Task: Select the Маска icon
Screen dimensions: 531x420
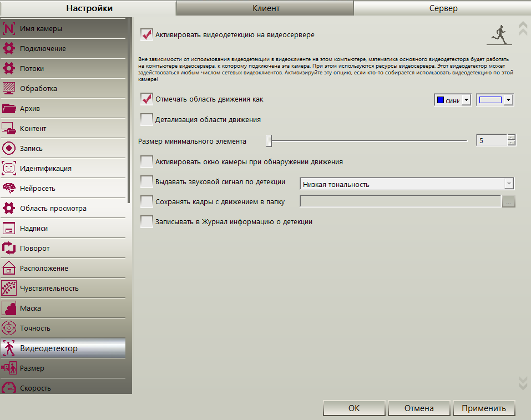Action: pyautogui.click(x=9, y=308)
